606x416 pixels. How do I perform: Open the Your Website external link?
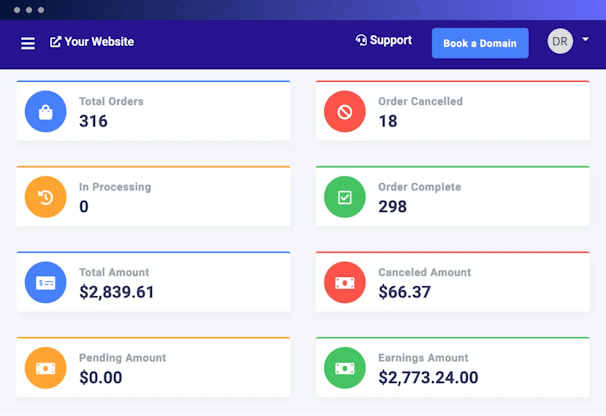coord(92,42)
